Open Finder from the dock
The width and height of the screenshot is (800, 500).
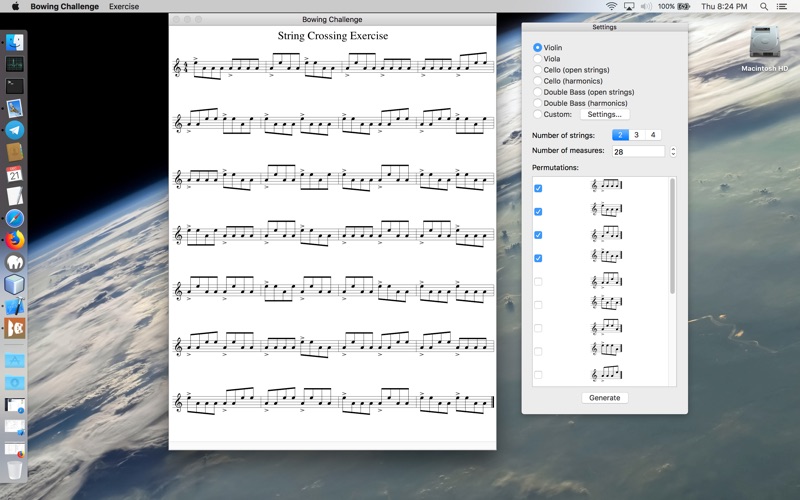click(14, 42)
